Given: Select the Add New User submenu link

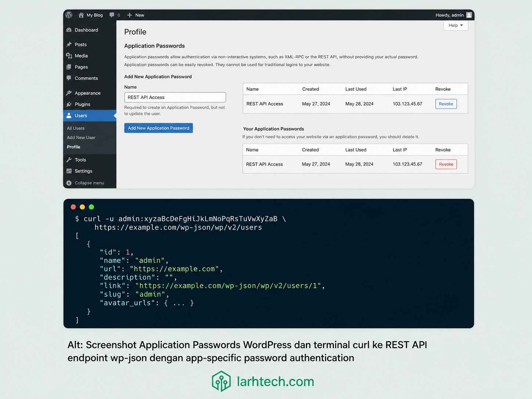Looking at the screenshot, I should coord(81,137).
